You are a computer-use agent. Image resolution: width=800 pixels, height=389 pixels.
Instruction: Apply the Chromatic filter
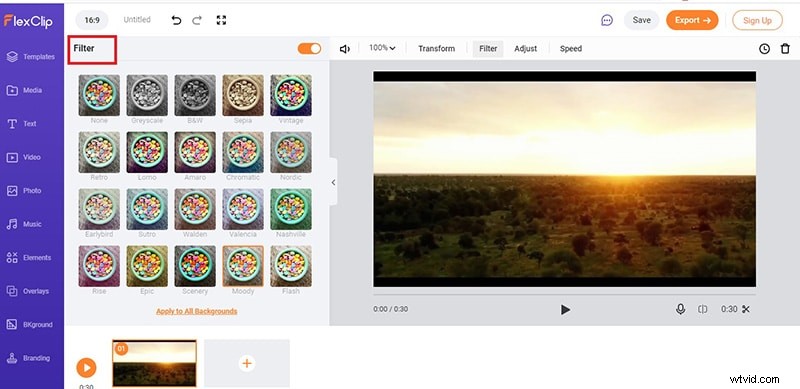(x=243, y=152)
